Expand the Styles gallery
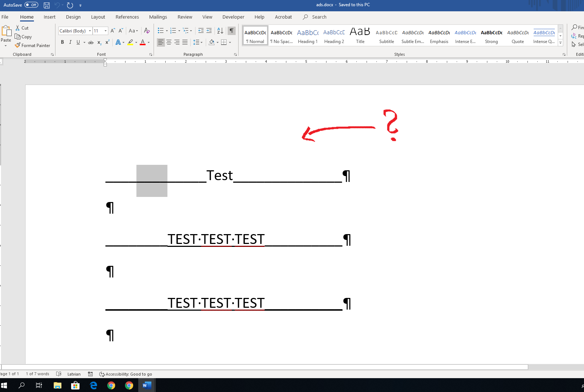Image resolution: width=584 pixels, height=392 pixels. click(x=561, y=43)
